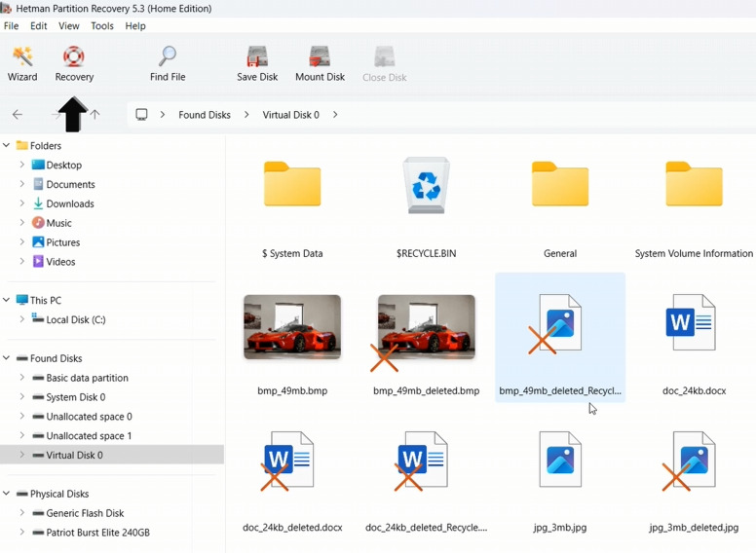Collapse the This PC section
Image resolution: width=756 pixels, height=553 pixels.
[x=6, y=300]
